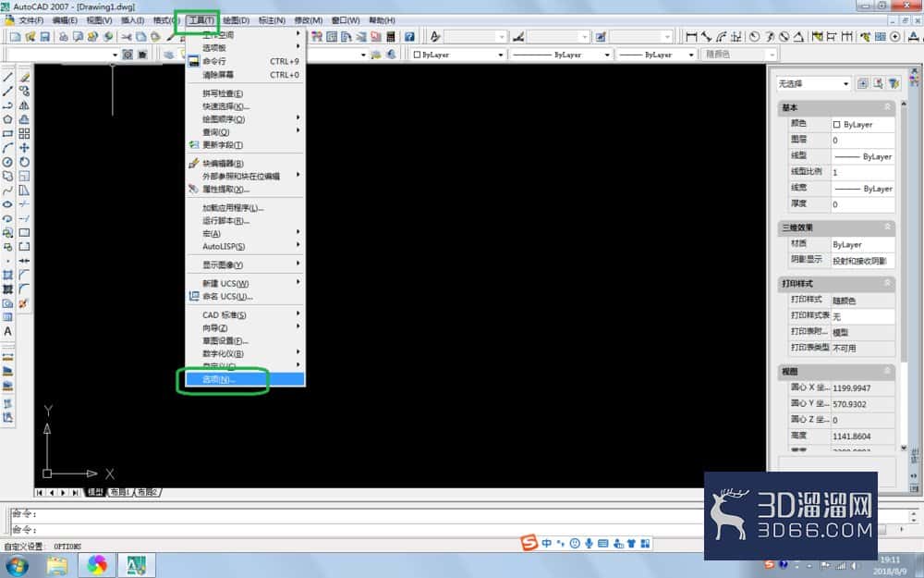Click the 线型比例 value field
This screenshot has width=924, height=578.
[x=863, y=172]
